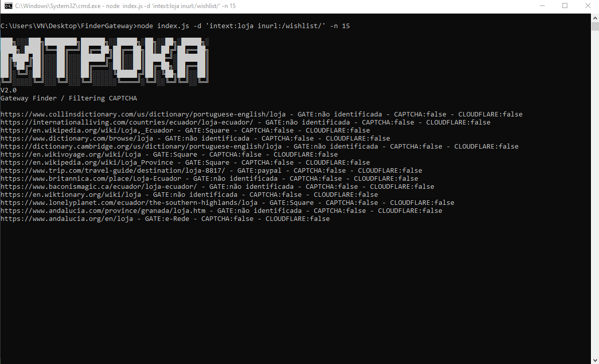This screenshot has height=364, width=599.
Task: Click the Gateway Finder / Filtering CAPTCHA line
Action: [69, 98]
